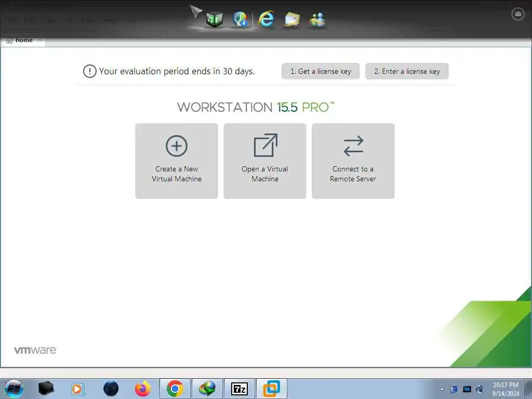This screenshot has width=532, height=399.
Task: Switch to 7-Zip on the taskbar
Action: coord(239,389)
